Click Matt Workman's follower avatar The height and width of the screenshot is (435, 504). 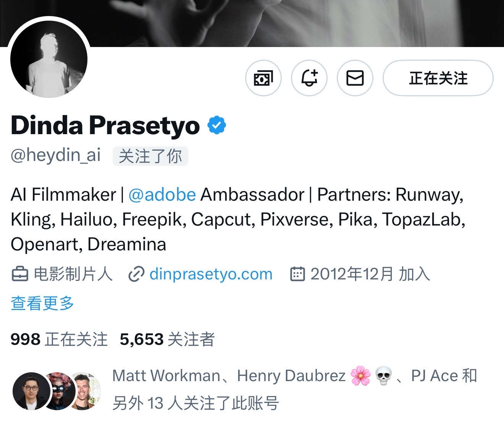click(31, 391)
